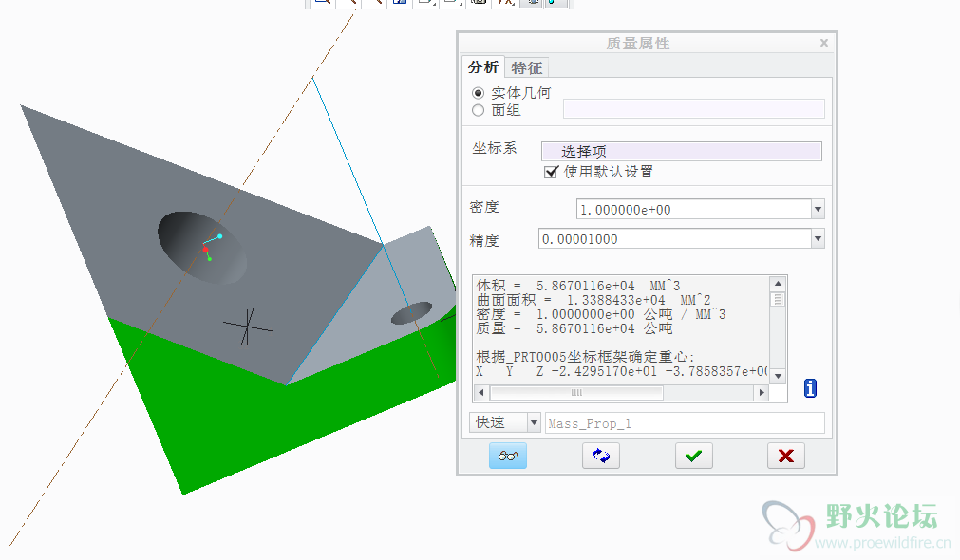Select the 实体几何 radio option
This screenshot has width=960, height=560.
(x=479, y=93)
